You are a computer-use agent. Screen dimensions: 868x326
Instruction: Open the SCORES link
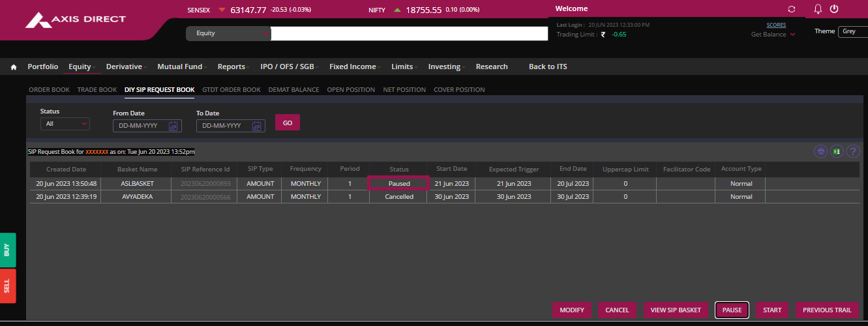click(x=776, y=25)
